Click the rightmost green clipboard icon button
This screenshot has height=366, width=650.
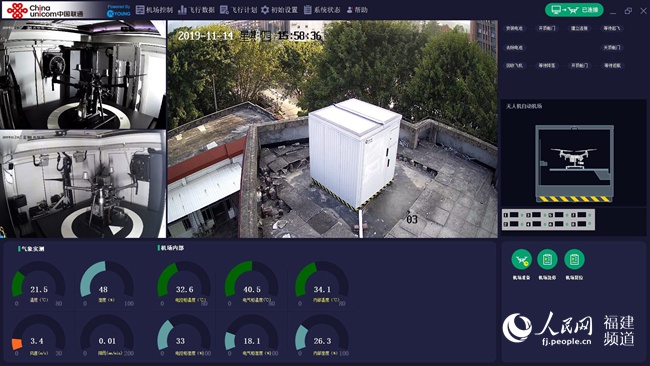point(574,260)
